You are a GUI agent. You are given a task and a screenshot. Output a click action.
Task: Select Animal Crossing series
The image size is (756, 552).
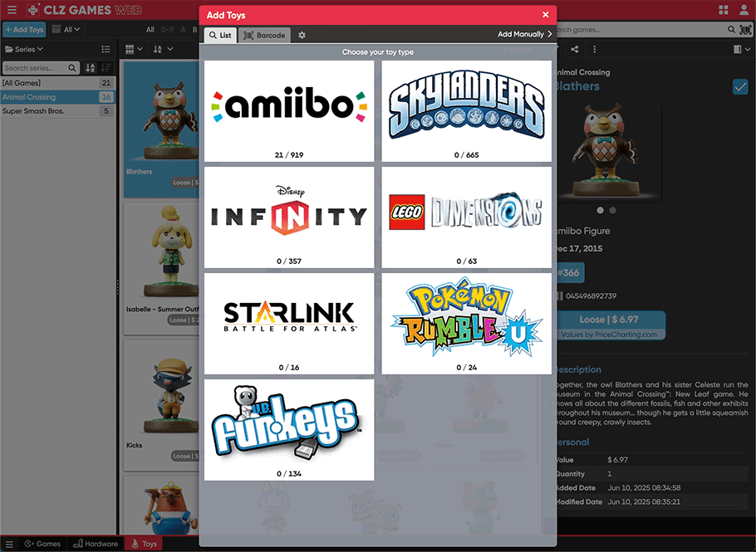coord(58,97)
